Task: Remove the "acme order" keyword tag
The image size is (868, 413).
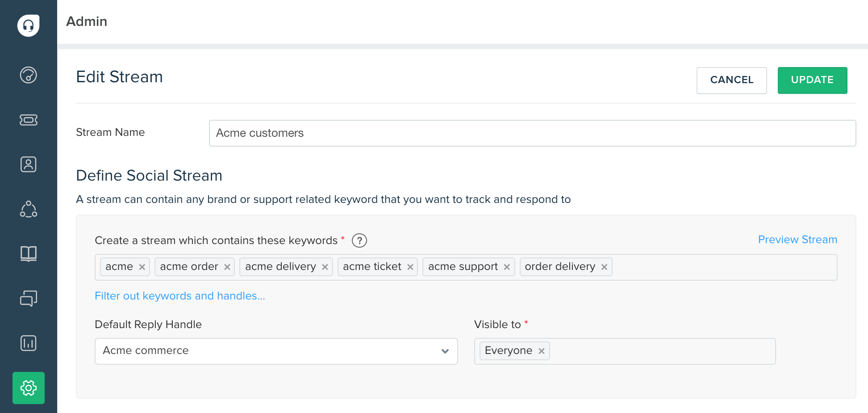Action: (x=227, y=267)
